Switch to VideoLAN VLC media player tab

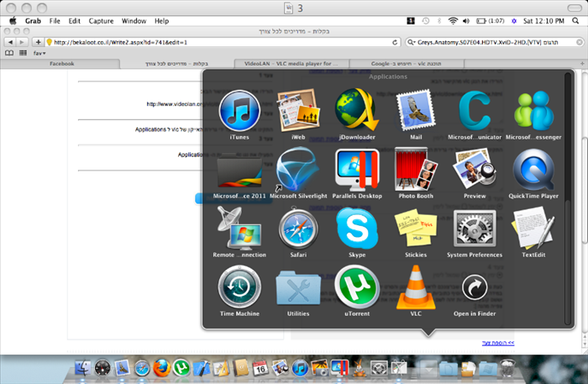(x=291, y=64)
